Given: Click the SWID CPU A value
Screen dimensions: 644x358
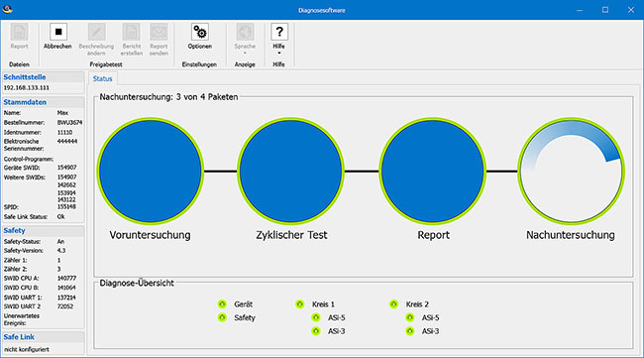Looking at the screenshot, I should (66, 279).
